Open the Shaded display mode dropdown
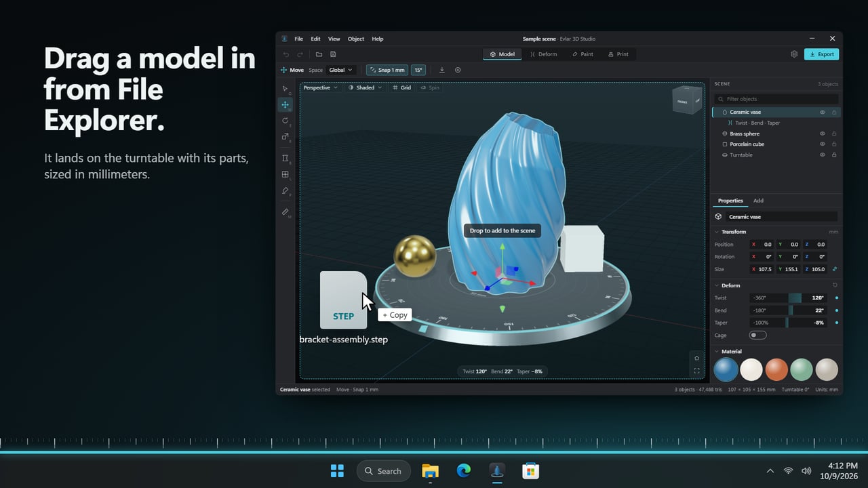Screen dimensions: 868x488 [x=365, y=87]
